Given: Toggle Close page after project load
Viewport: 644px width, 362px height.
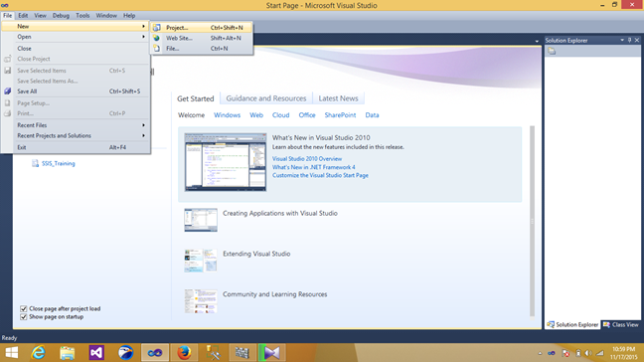Looking at the screenshot, I should click(24, 308).
